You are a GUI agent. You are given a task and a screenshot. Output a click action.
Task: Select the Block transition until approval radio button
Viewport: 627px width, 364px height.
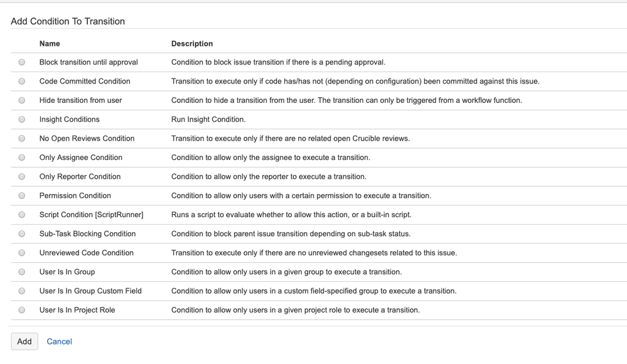pos(21,62)
